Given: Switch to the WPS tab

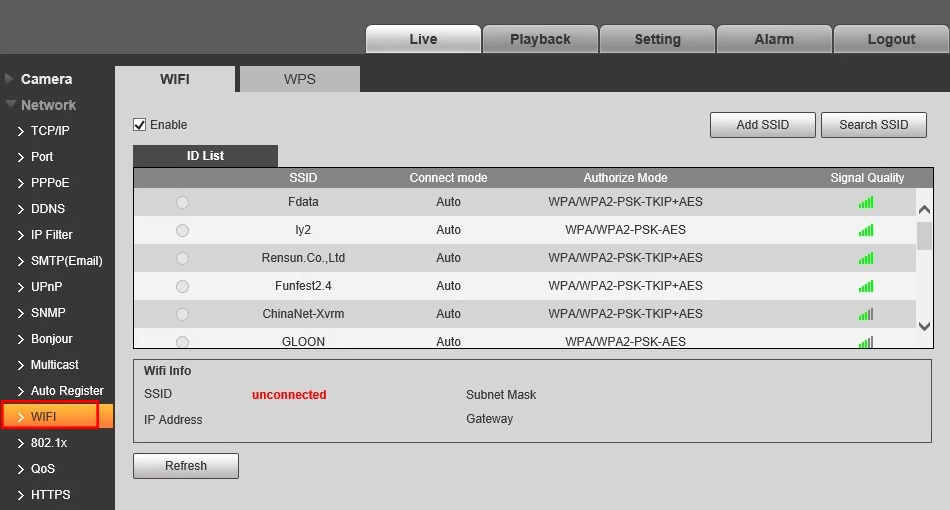Looking at the screenshot, I should click(x=299, y=79).
